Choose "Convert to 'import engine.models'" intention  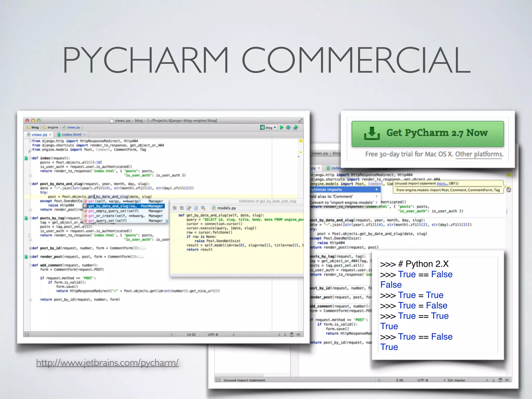pyautogui.click(x=345, y=202)
